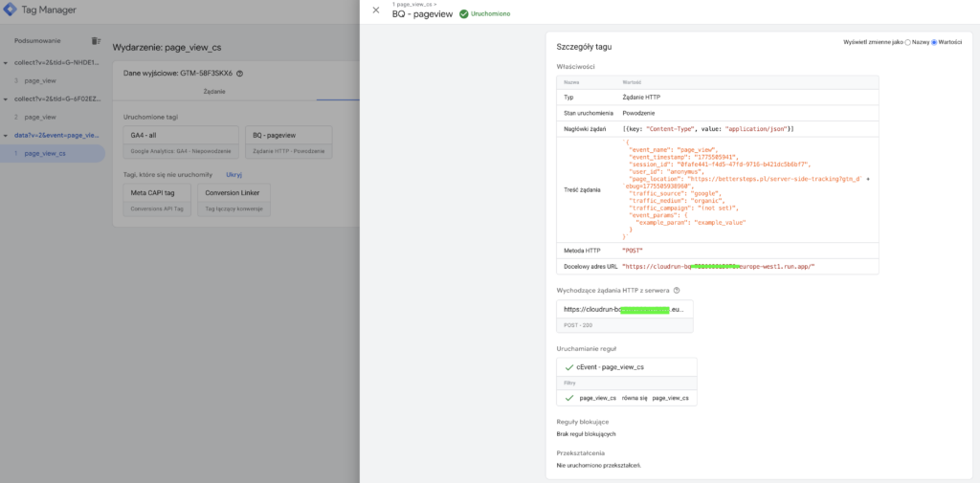Collapse the collect?v=2&tid=G-6F02EZ request group

tap(5, 99)
